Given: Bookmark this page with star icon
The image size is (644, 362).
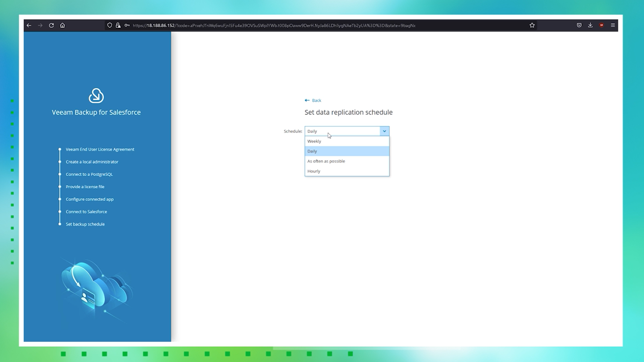Looking at the screenshot, I should point(532,25).
